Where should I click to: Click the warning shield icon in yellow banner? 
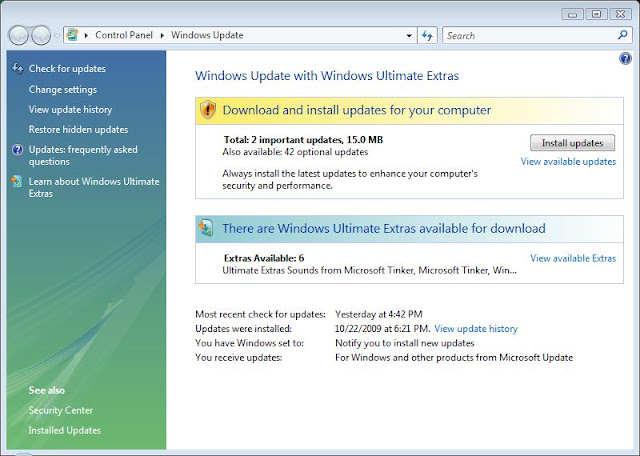[208, 109]
